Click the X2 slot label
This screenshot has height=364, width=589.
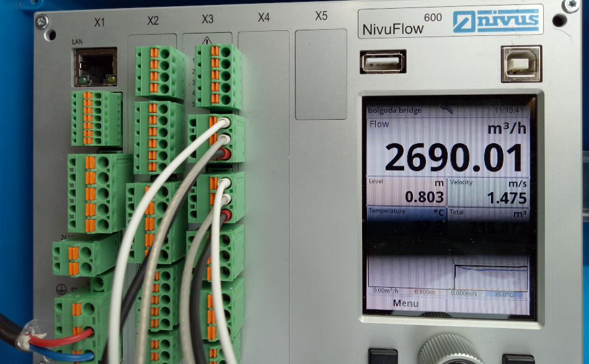(x=153, y=20)
